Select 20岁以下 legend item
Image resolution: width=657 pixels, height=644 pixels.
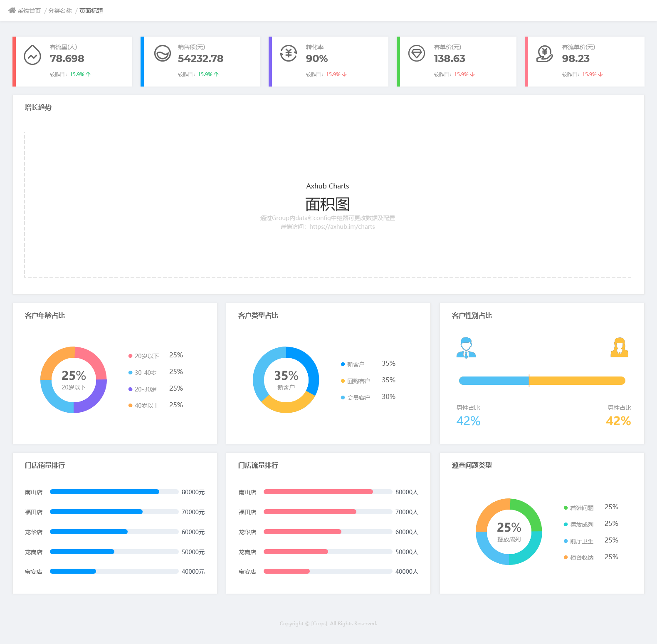tap(144, 356)
